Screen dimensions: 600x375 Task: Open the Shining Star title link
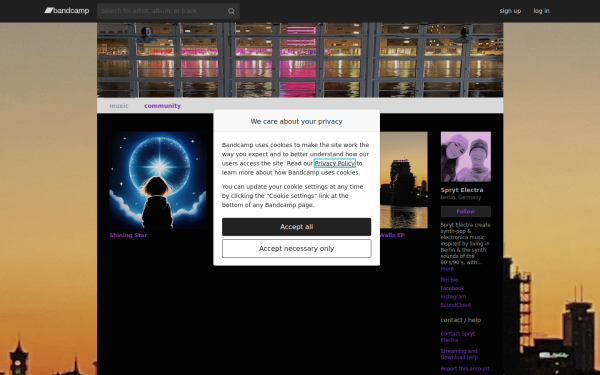tap(128, 235)
